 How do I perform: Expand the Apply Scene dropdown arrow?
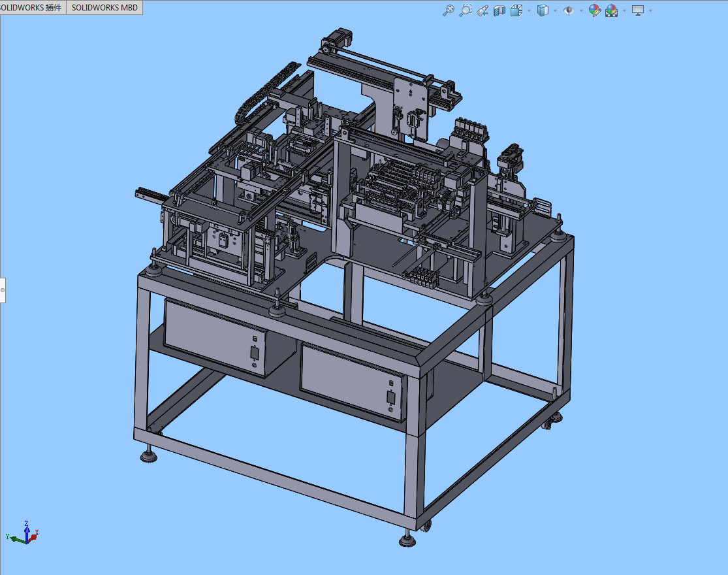coord(624,10)
